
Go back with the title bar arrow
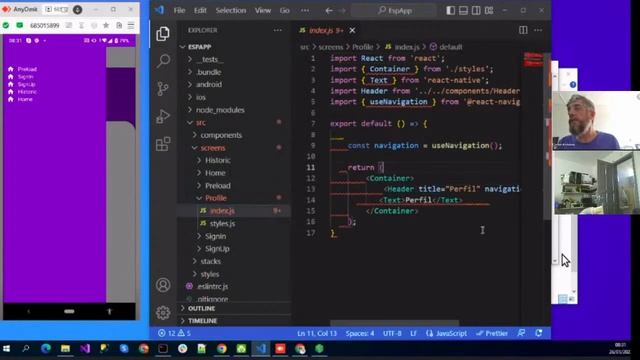pyautogui.click(x=329, y=11)
